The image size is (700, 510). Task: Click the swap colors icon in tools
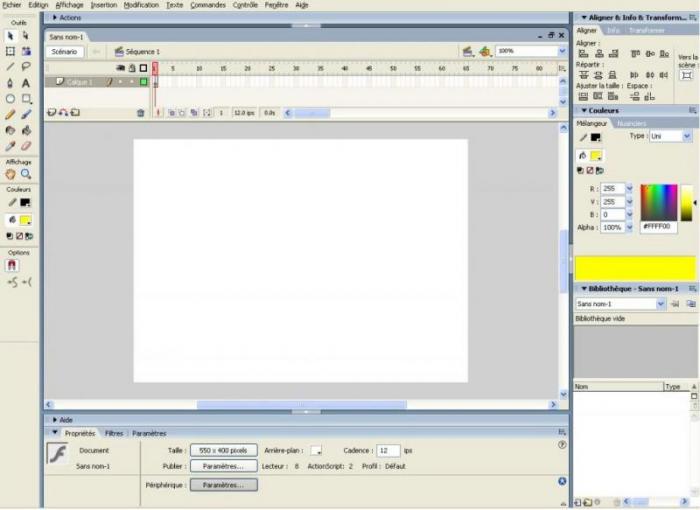[x=29, y=236]
